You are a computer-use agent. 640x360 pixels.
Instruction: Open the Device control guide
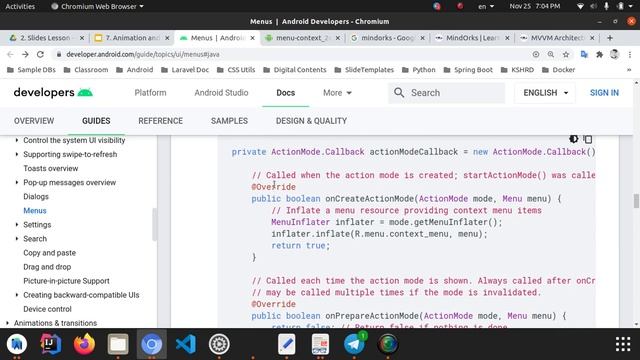pos(47,309)
